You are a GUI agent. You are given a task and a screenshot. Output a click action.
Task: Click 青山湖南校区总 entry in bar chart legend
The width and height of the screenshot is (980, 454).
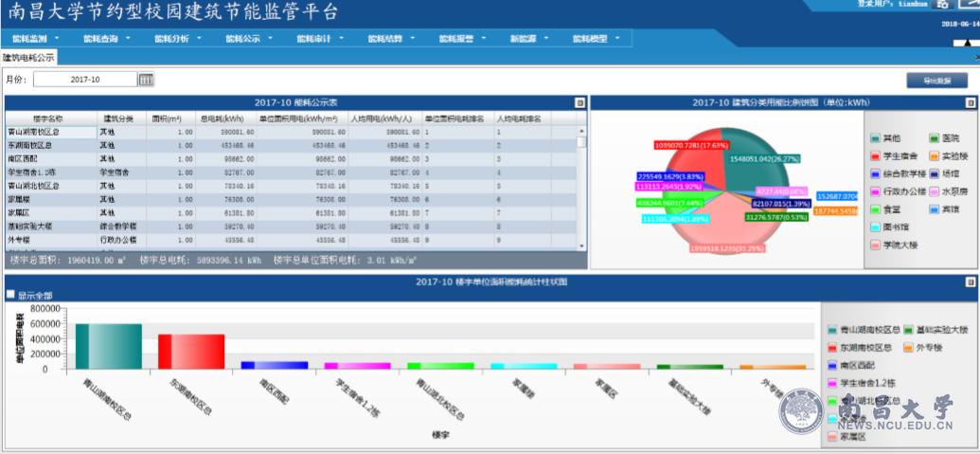point(864,330)
